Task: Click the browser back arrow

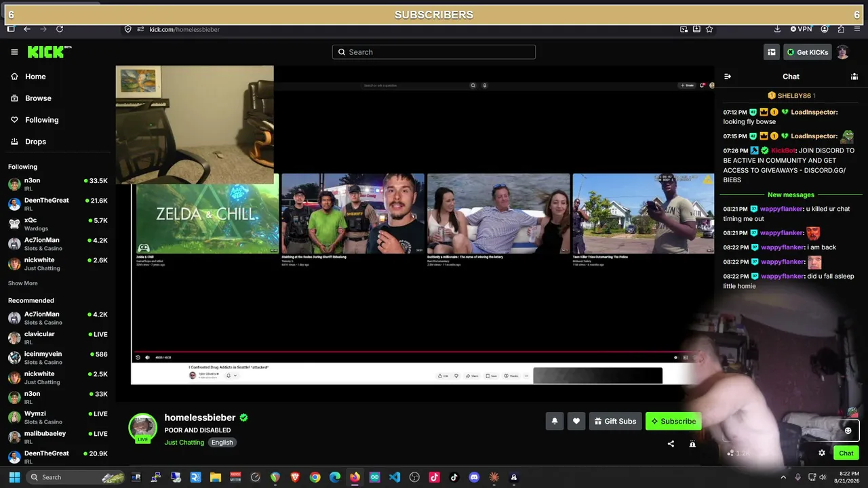Action: click(x=27, y=29)
